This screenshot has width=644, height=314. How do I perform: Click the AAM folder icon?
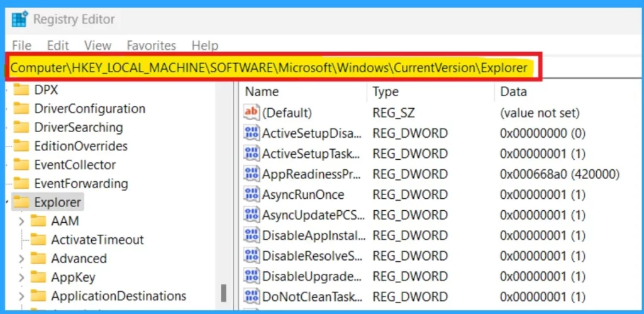pos(38,221)
